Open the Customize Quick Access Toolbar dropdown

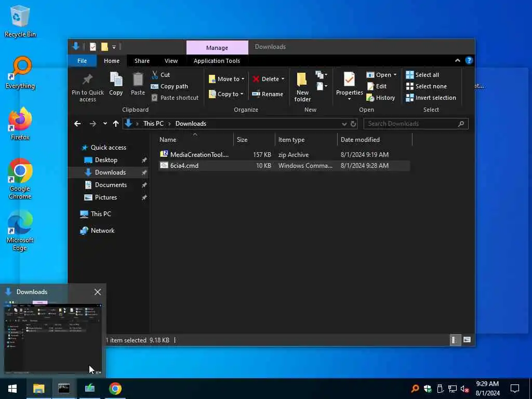pos(114,47)
